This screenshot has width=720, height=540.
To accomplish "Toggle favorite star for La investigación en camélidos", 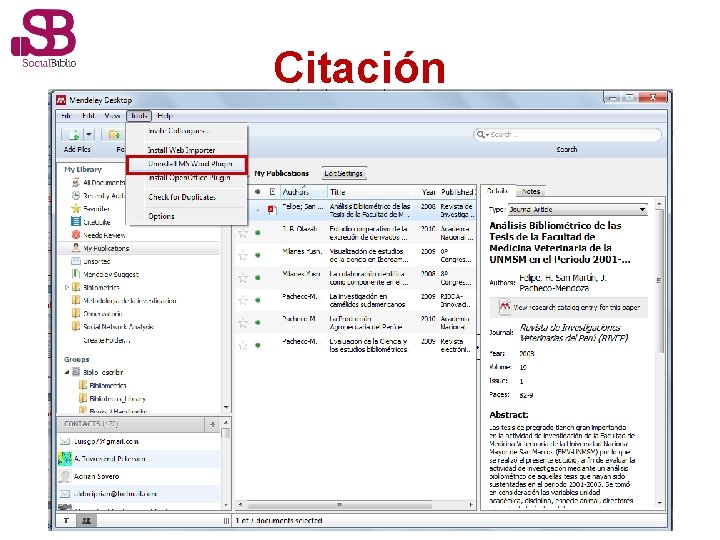I will 243,300.
